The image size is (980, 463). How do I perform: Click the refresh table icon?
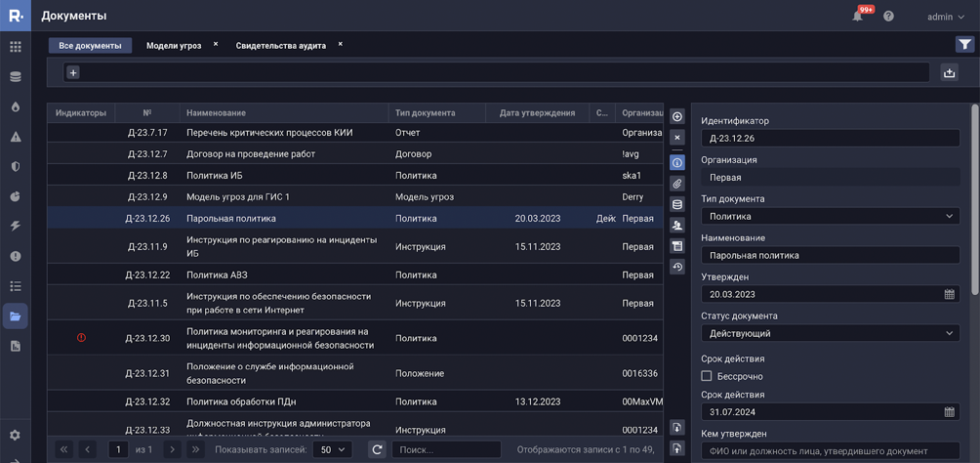coord(377,449)
